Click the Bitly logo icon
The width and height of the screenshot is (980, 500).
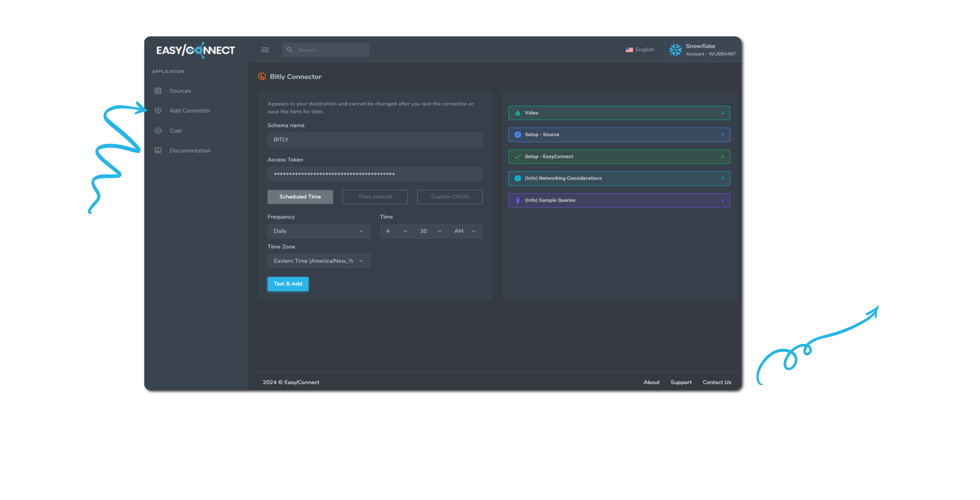(262, 77)
